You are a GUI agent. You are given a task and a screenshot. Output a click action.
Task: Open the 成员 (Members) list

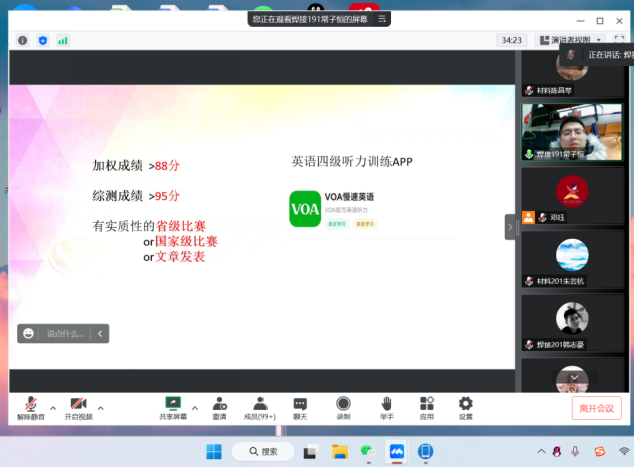coord(259,406)
